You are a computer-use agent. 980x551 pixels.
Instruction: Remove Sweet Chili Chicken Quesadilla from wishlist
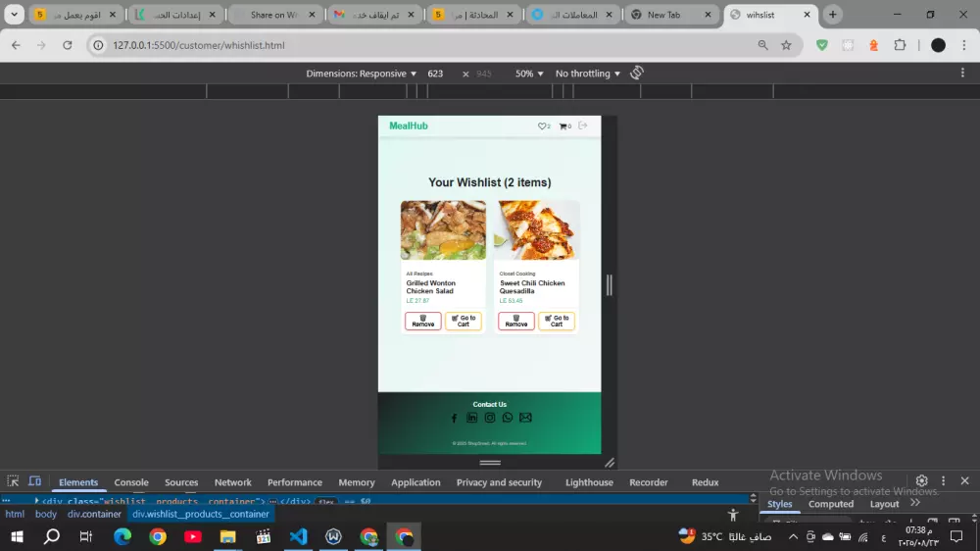pyautogui.click(x=516, y=321)
